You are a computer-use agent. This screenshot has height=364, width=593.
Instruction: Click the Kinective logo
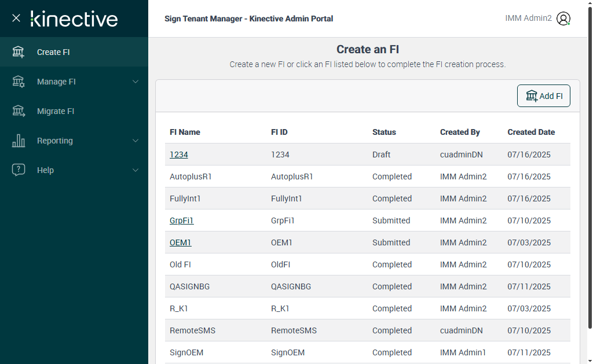74,19
